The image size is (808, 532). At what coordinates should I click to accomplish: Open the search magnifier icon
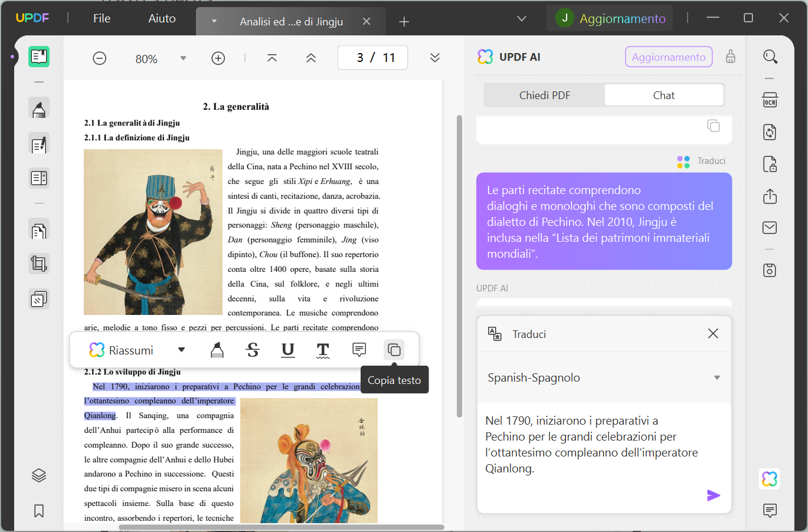(770, 57)
